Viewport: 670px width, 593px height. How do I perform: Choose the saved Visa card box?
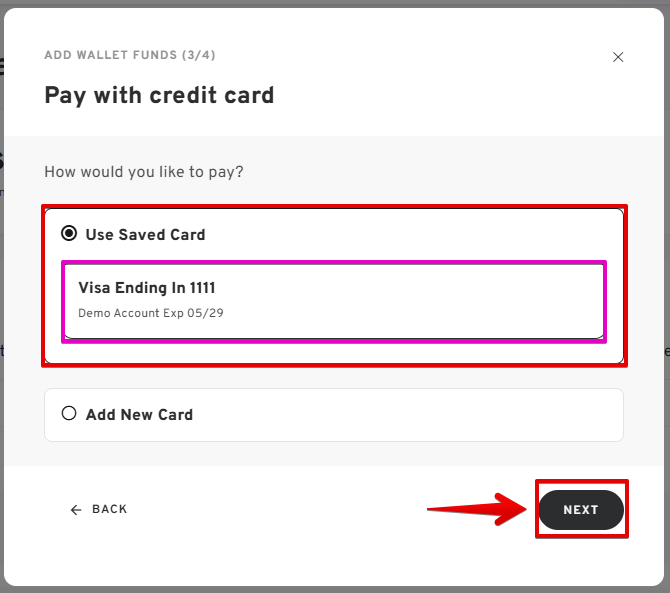point(334,301)
